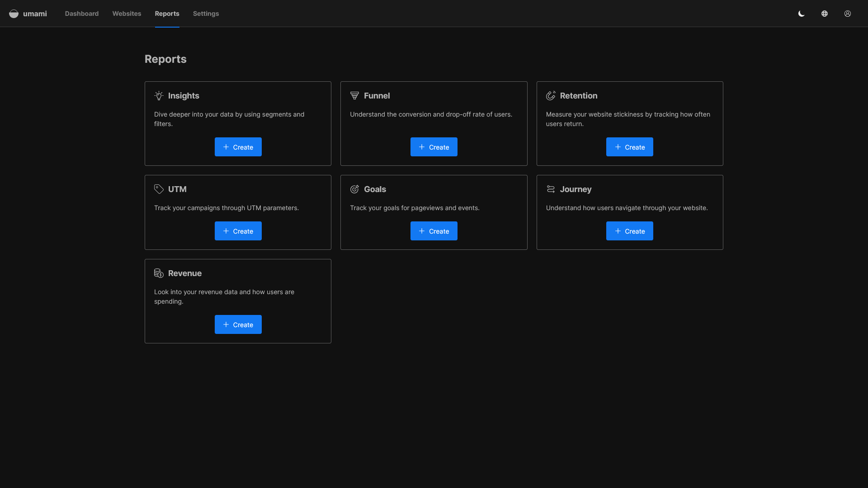Click the Insights lightbulb icon
This screenshot has height=488, width=868.
point(159,96)
